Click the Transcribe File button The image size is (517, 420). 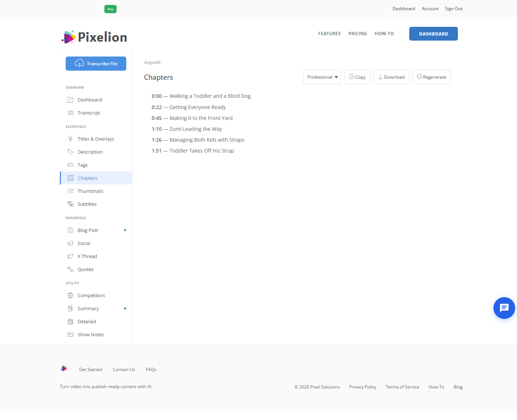(x=96, y=64)
